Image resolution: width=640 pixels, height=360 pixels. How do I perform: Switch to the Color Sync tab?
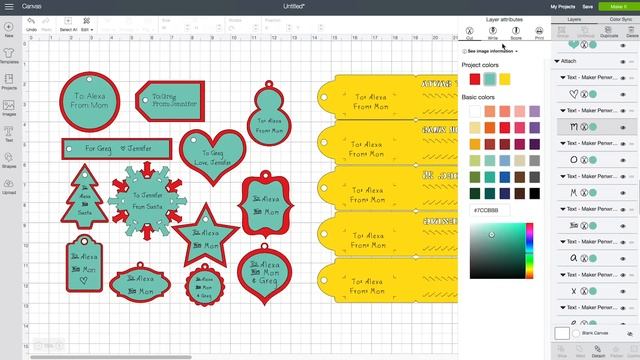[x=620, y=19]
